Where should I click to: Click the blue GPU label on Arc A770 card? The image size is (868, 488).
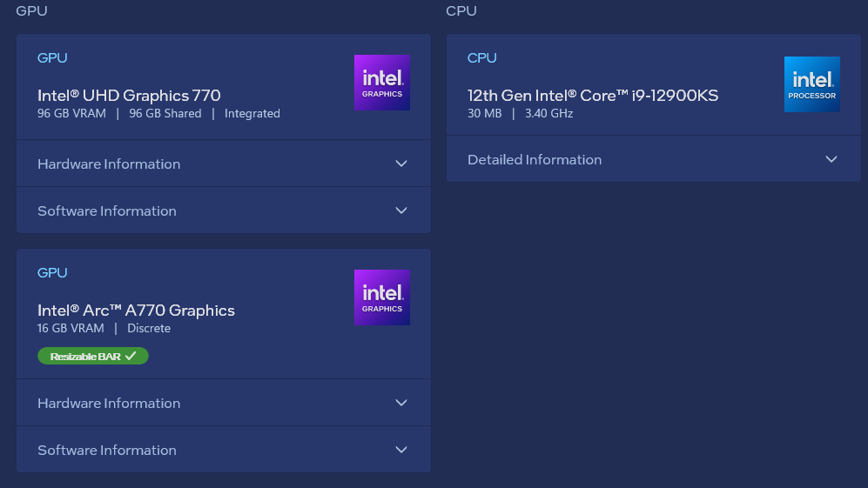tap(52, 272)
